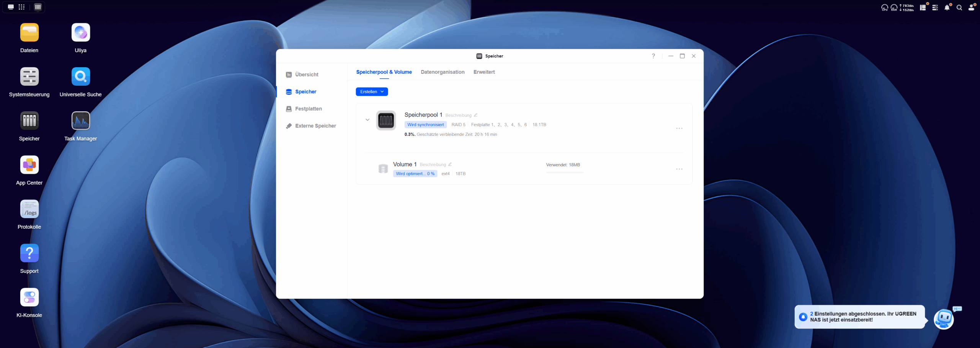The width and height of the screenshot is (980, 348).
Task: Click the notification bell icon
Action: point(947,8)
